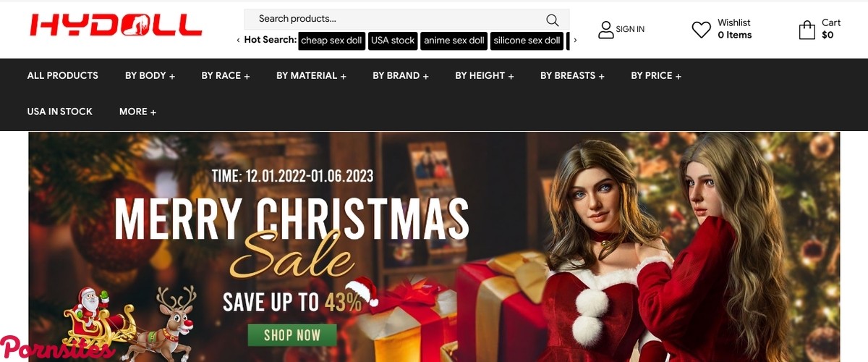Click the SHOP NOW button
Screen dimensions: 868x362
pos(292,334)
